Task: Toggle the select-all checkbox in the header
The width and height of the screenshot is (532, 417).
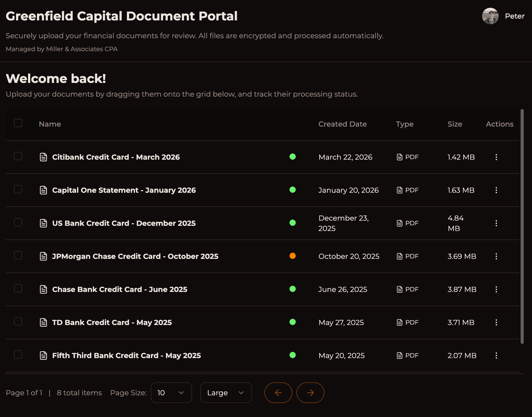Action: click(x=18, y=123)
